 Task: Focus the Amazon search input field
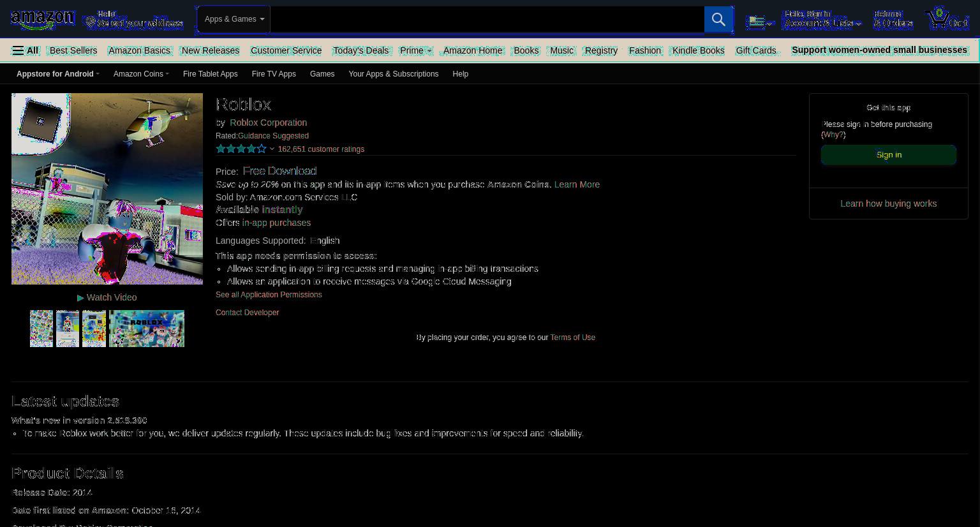[487, 19]
